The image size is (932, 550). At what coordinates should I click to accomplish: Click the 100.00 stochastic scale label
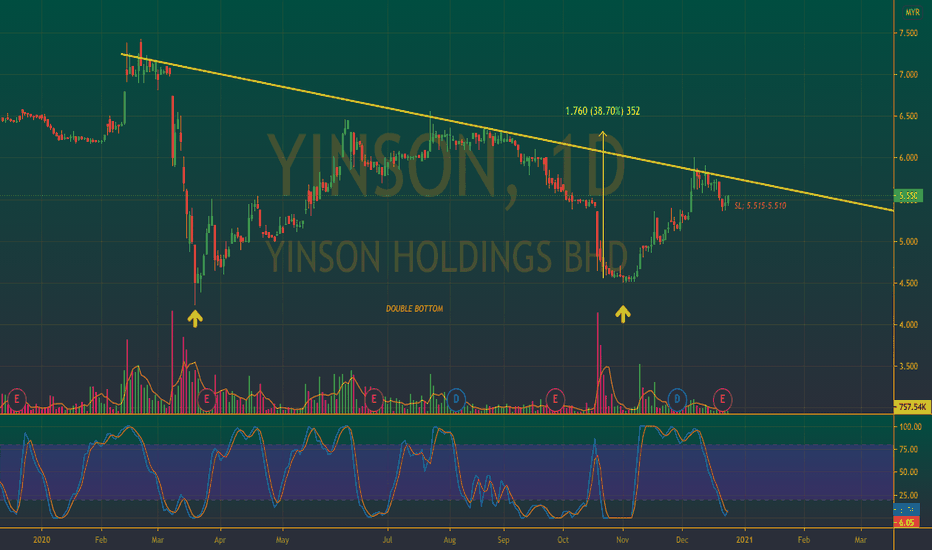point(910,427)
